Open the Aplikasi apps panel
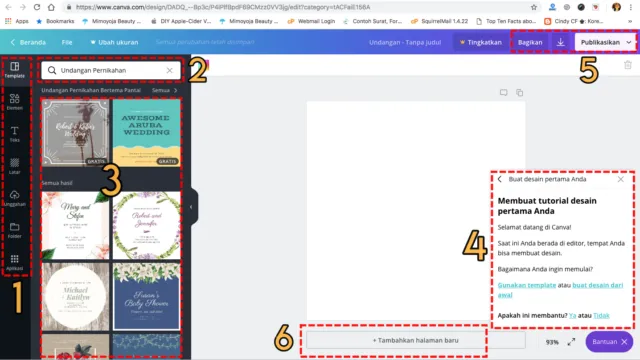Image resolution: width=640 pixels, height=360 pixels. click(15, 262)
